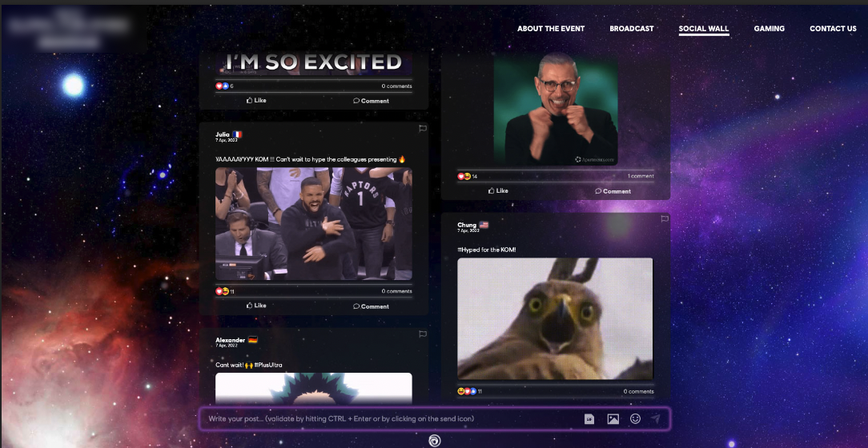Viewport: 868px width, 448px height.
Task: Comment on the I'M SO EXCITED post
Action: coord(371,101)
